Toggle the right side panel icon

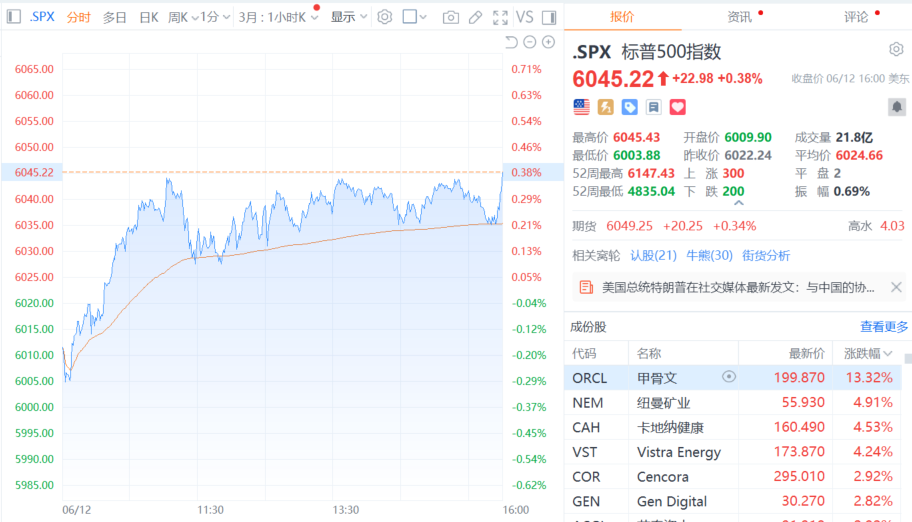coord(552,17)
